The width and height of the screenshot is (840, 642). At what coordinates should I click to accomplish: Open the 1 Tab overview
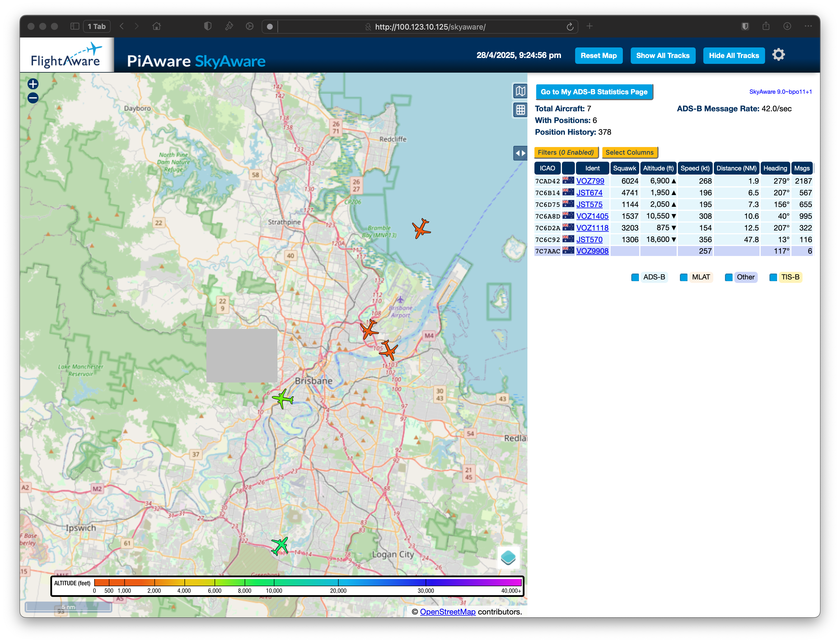(97, 26)
